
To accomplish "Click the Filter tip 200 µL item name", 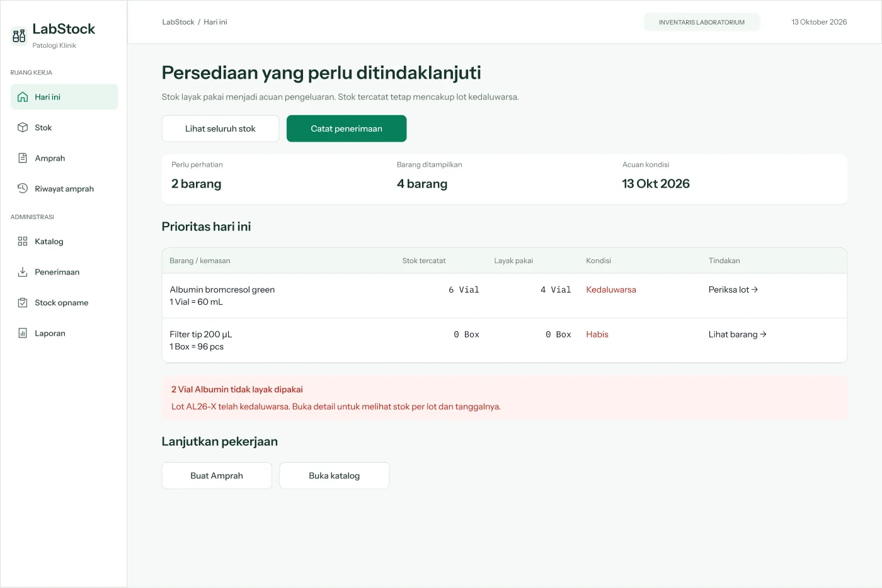I will click(x=201, y=334).
